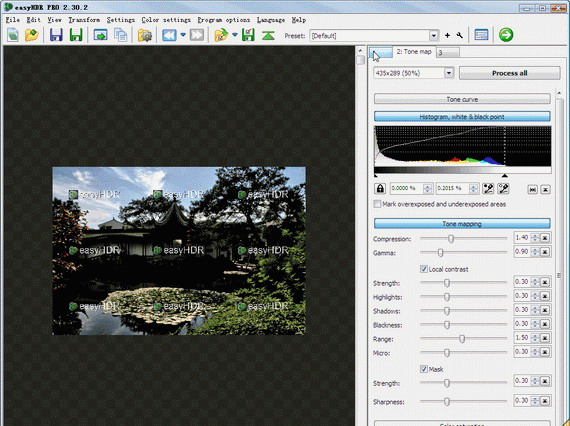Click the folder with green arrow icon

(x=221, y=35)
